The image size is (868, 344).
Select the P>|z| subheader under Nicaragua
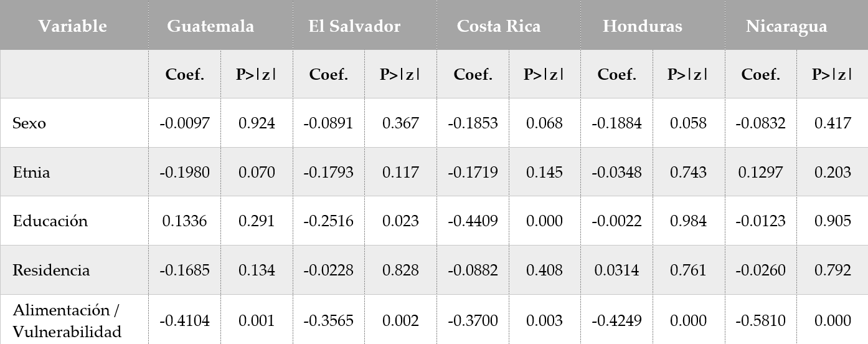pyautogui.click(x=832, y=75)
